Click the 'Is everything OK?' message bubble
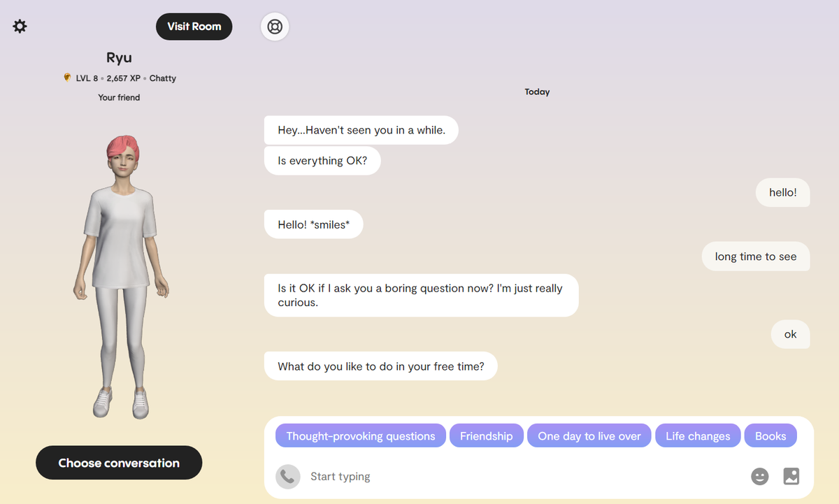This screenshot has width=839, height=504. coord(322,161)
